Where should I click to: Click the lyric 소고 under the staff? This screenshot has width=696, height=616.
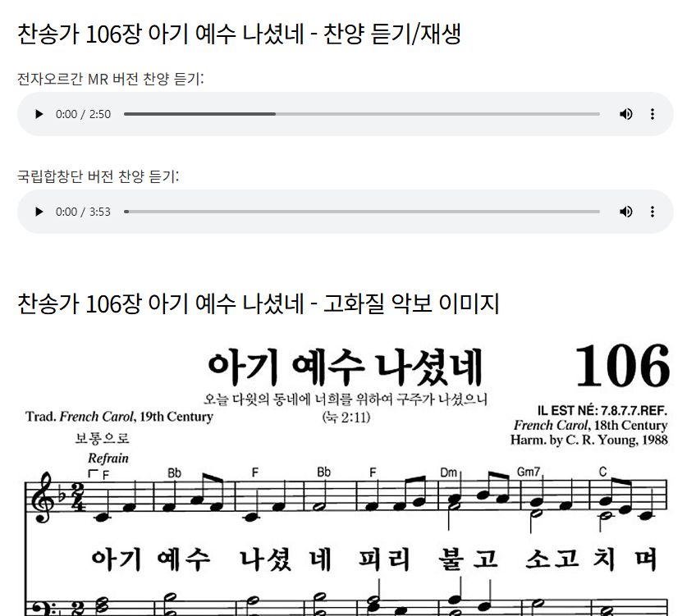552,559
